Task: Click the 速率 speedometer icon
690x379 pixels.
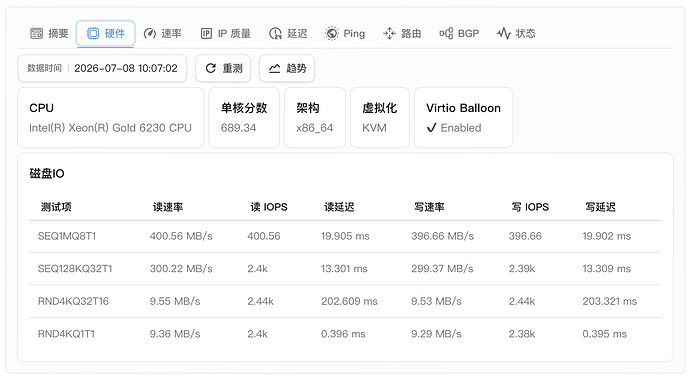Action: pos(150,33)
